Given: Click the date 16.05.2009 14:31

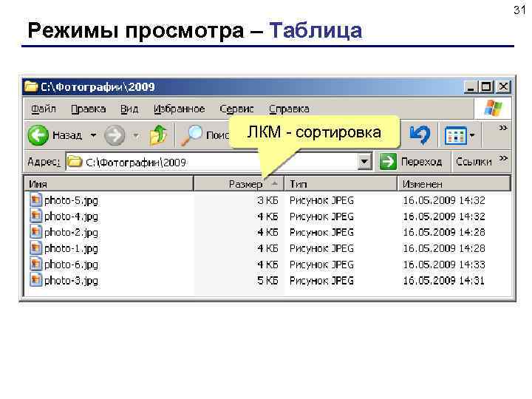Looking at the screenshot, I should tap(443, 281).
